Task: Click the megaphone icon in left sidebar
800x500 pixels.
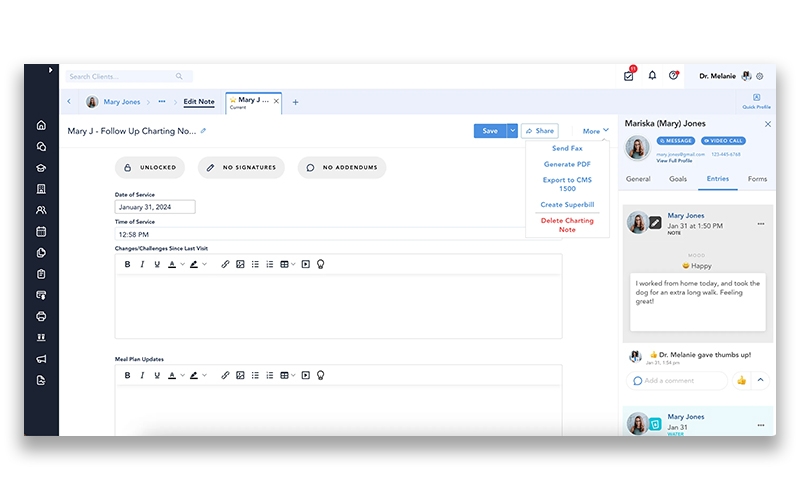Action: click(41, 359)
